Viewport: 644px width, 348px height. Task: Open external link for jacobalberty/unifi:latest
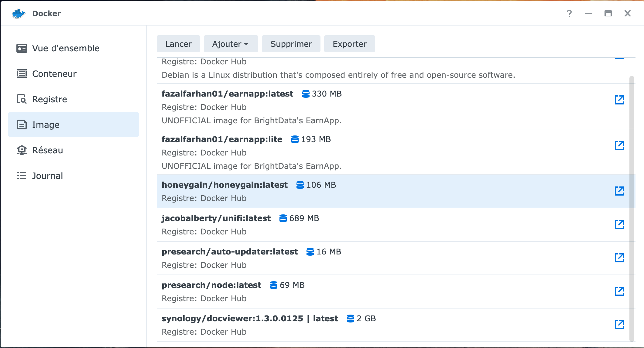point(619,224)
